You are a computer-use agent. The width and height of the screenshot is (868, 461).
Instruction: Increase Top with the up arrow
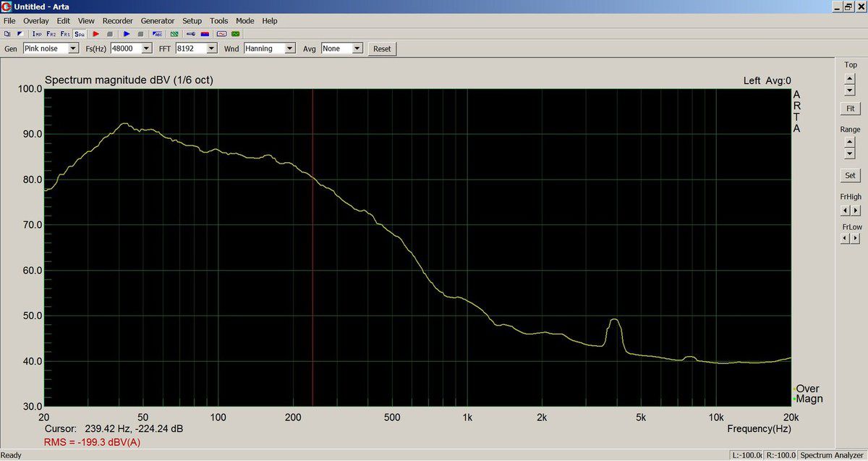pyautogui.click(x=850, y=80)
